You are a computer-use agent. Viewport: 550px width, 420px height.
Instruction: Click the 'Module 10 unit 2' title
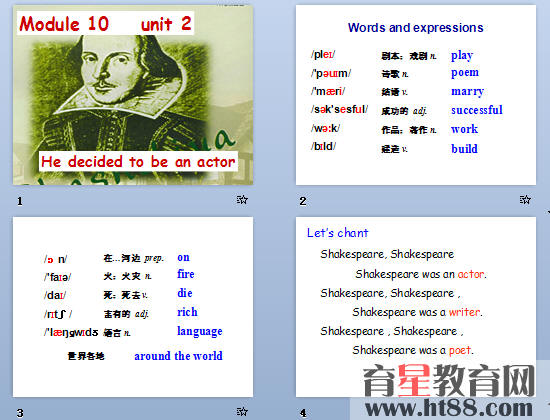[105, 24]
